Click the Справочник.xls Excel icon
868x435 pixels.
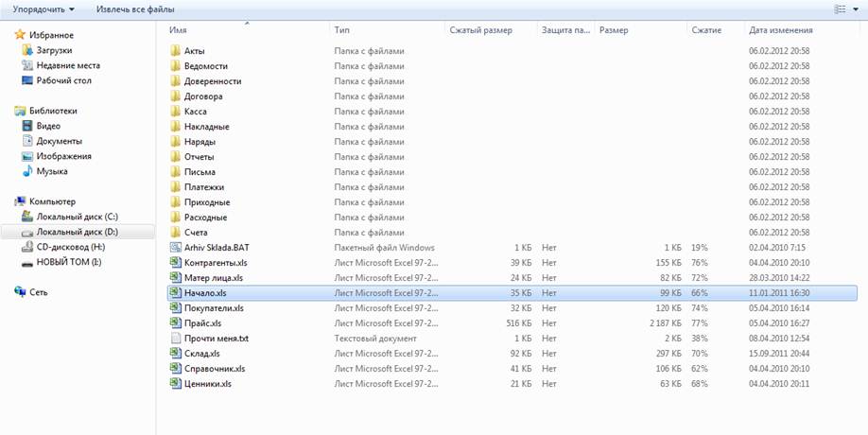pyautogui.click(x=176, y=369)
